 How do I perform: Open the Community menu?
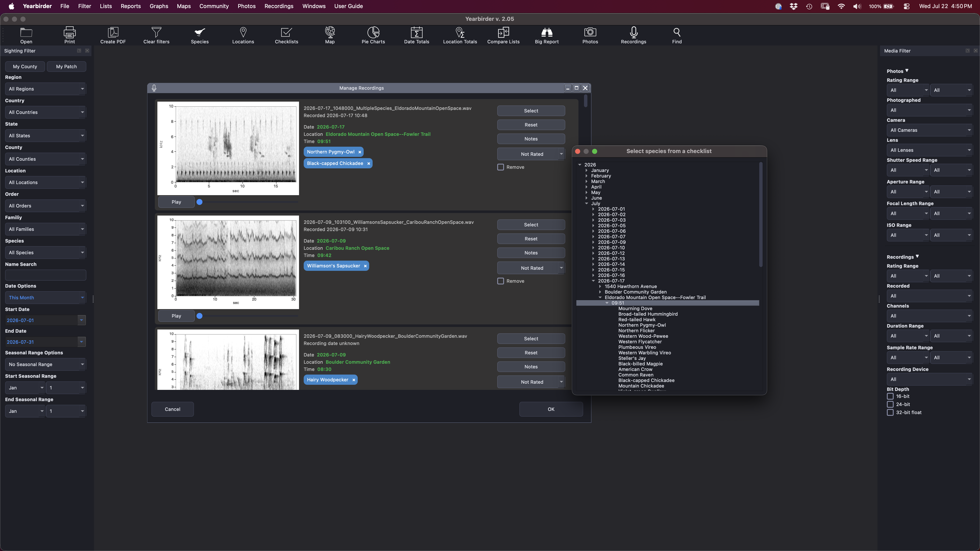pos(214,6)
